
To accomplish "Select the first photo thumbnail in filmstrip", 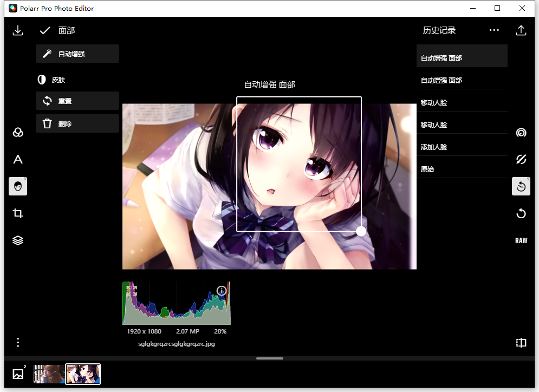I will (49, 374).
